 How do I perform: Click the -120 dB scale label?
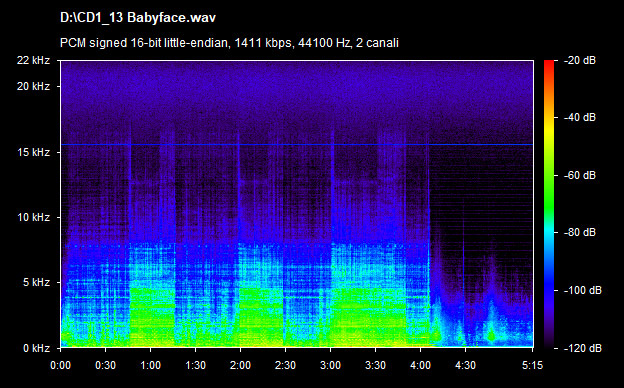point(583,348)
